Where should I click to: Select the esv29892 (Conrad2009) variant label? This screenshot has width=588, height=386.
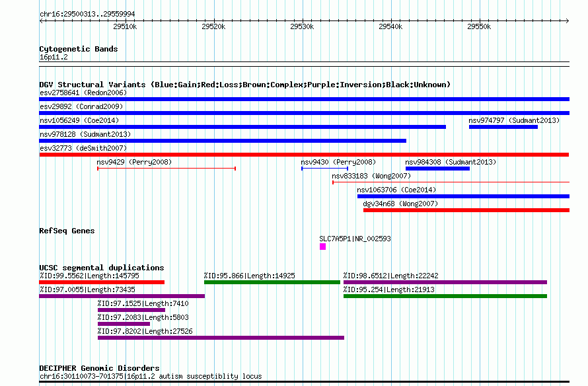[81, 106]
